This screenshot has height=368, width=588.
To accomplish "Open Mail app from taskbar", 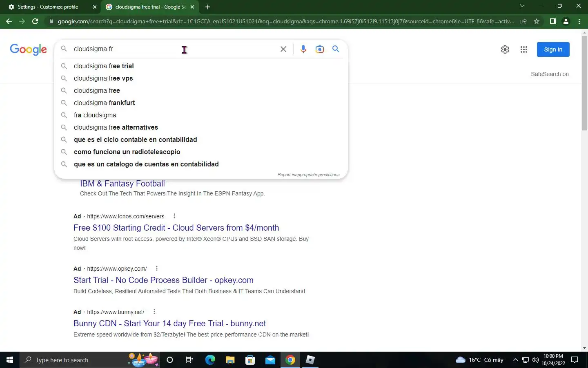I will click(270, 360).
